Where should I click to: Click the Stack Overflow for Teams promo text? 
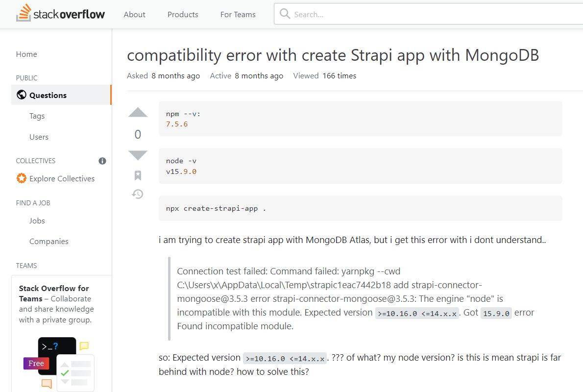pos(56,304)
